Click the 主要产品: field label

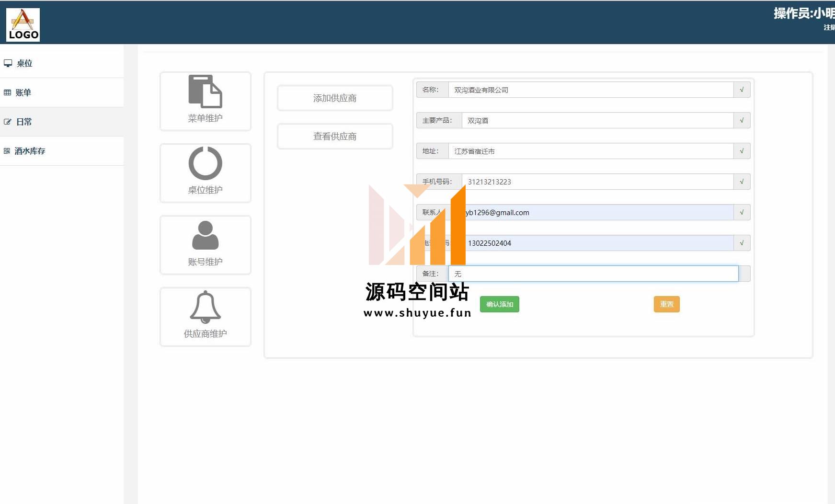pos(439,120)
